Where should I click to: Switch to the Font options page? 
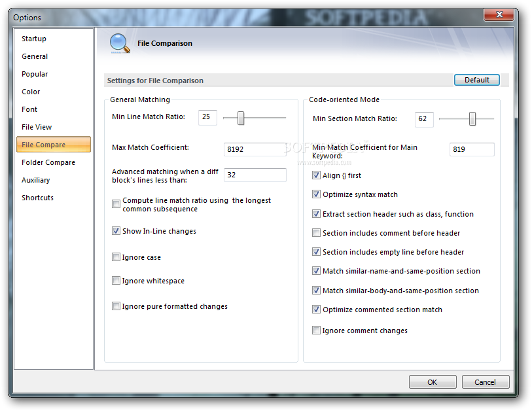[29, 109]
